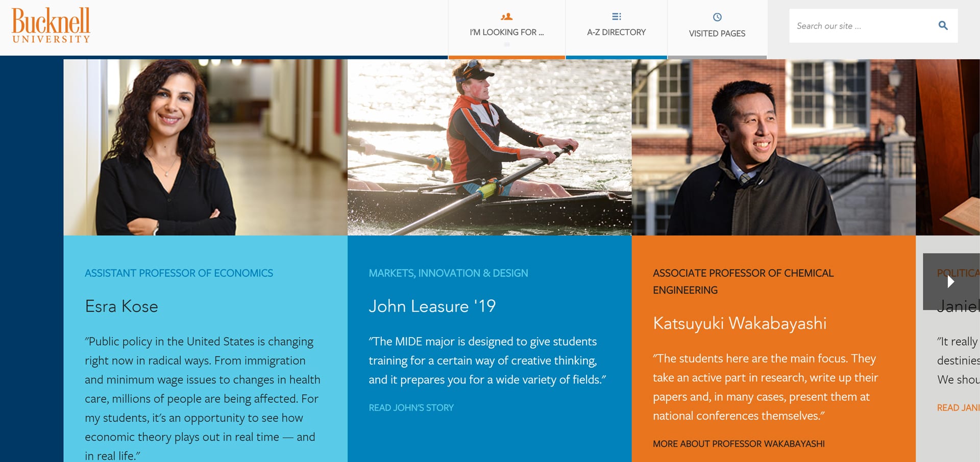The height and width of the screenshot is (462, 980).
Task: Advance carousel with the right arrow
Action: coord(951,281)
